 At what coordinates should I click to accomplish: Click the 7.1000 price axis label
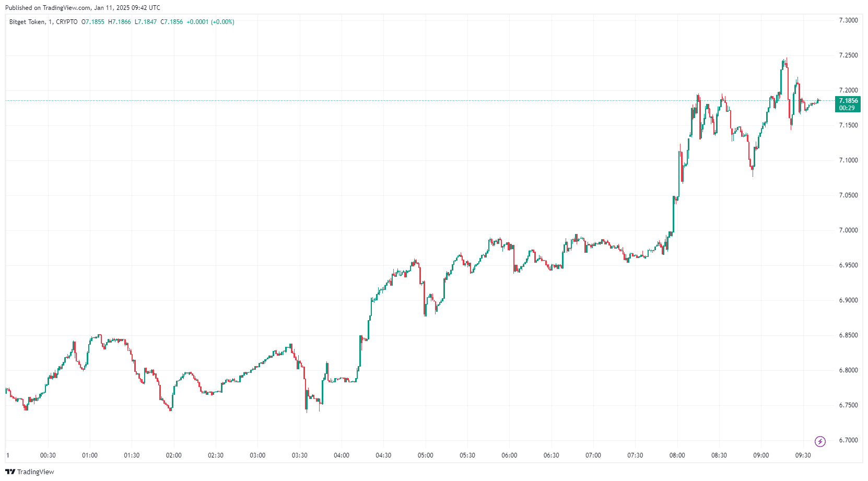click(x=848, y=160)
